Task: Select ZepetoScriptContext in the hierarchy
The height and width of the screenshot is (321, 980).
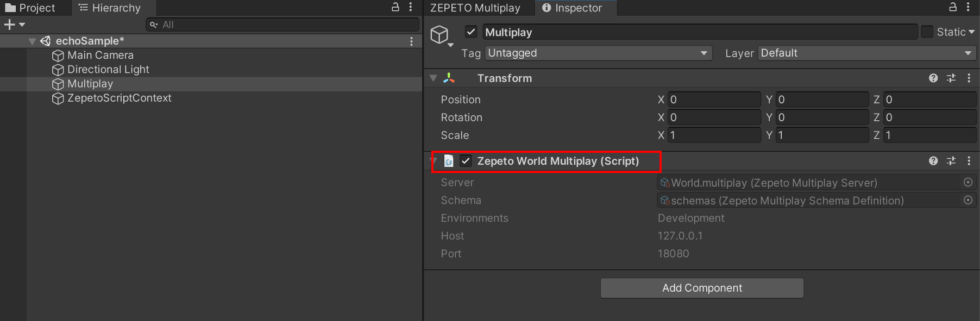Action: (119, 98)
